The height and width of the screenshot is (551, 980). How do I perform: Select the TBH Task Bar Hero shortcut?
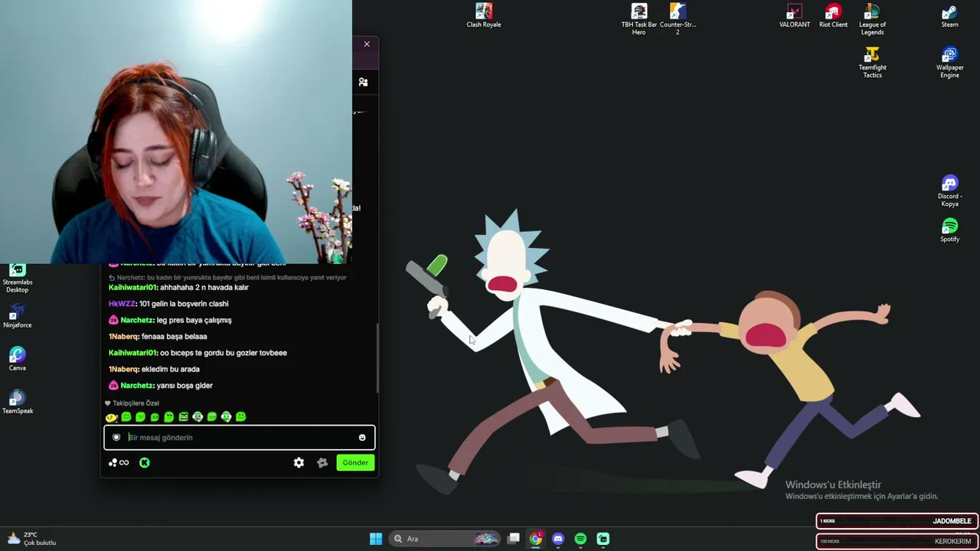639,19
